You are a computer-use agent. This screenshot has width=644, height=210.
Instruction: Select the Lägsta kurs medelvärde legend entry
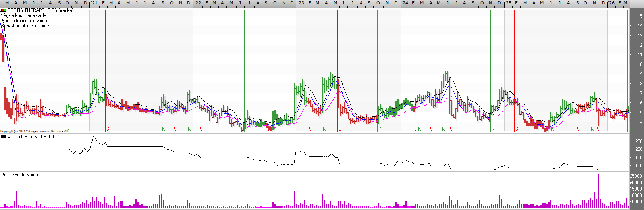click(x=24, y=15)
